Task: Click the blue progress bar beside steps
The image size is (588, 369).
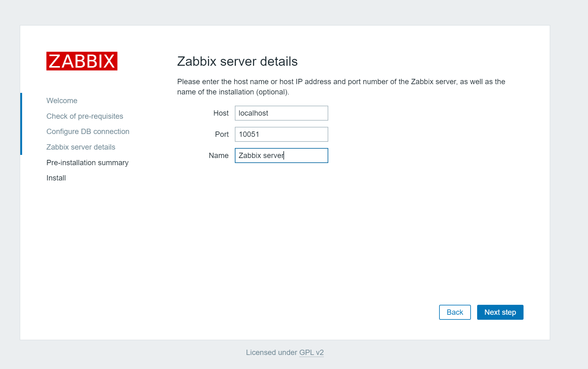Action: click(x=21, y=124)
